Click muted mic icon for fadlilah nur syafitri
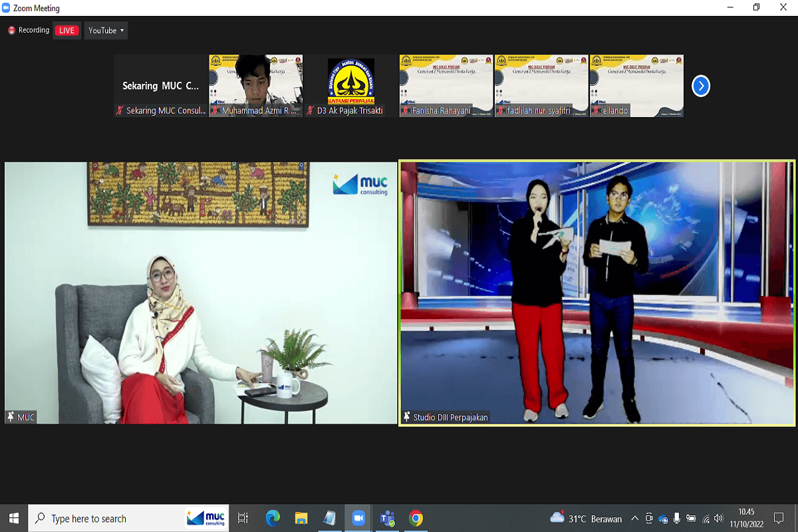The height and width of the screenshot is (532, 798). pyautogui.click(x=501, y=110)
